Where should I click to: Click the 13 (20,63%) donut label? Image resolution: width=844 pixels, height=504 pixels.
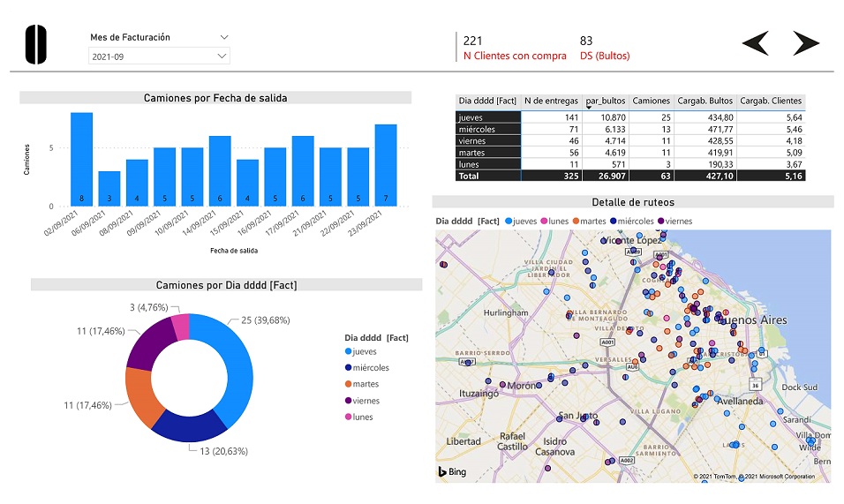224,451
